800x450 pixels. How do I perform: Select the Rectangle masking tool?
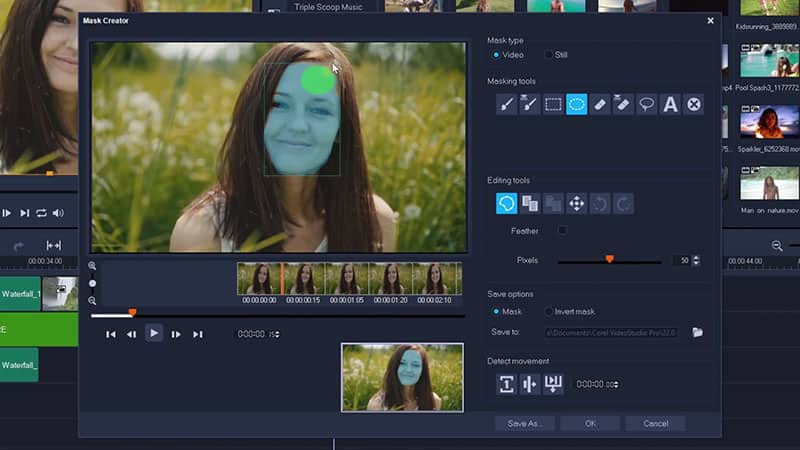tap(553, 104)
